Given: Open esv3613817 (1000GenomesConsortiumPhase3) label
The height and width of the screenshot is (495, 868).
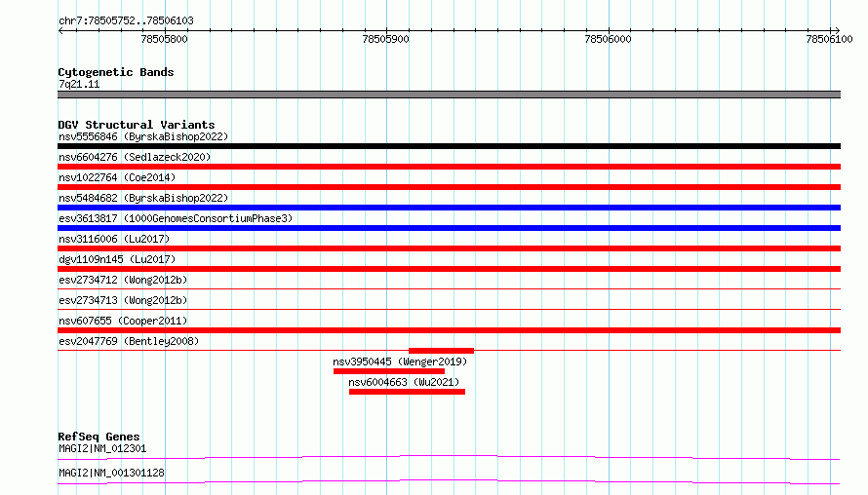Looking at the screenshot, I should tap(176, 218).
